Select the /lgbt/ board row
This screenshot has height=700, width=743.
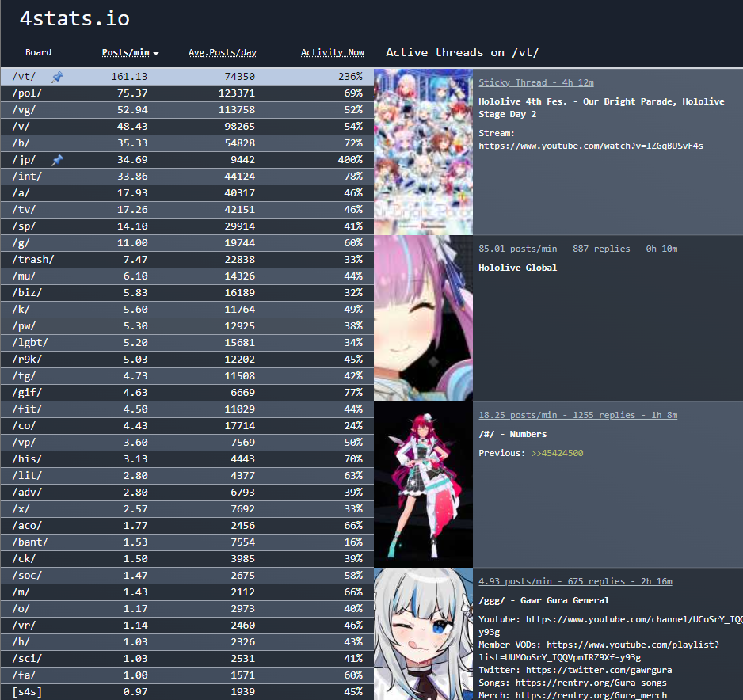point(187,343)
